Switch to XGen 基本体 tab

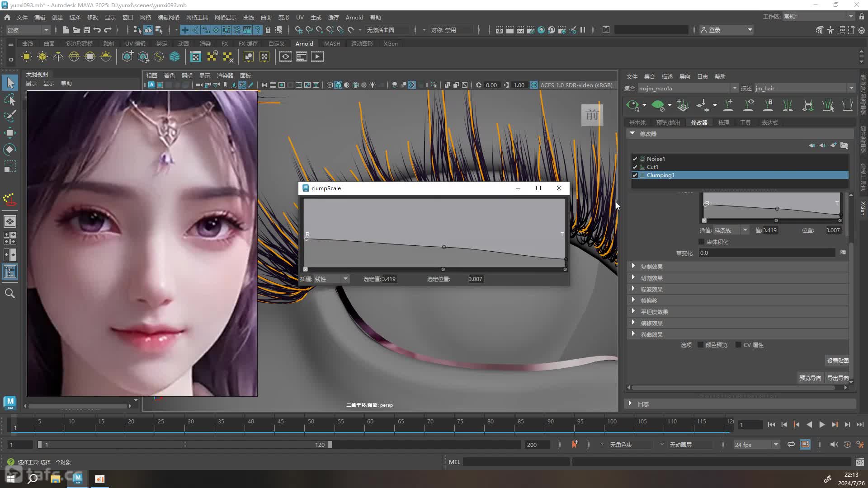637,122
